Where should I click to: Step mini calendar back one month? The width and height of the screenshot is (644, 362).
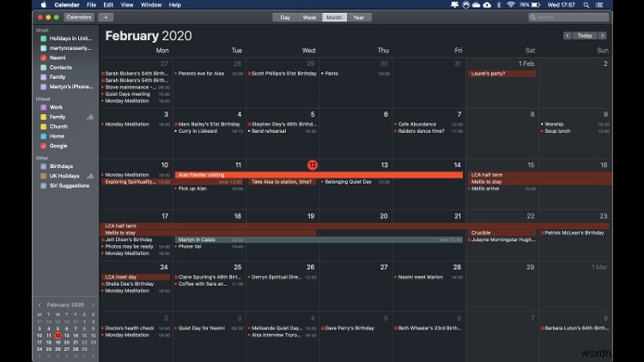point(39,305)
